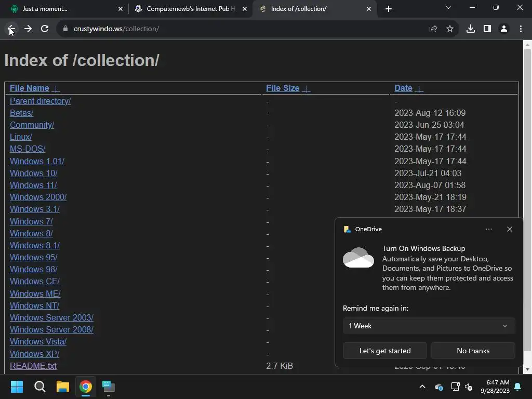The width and height of the screenshot is (532, 399).
Task: Open taskbar Search
Action: click(x=39, y=387)
